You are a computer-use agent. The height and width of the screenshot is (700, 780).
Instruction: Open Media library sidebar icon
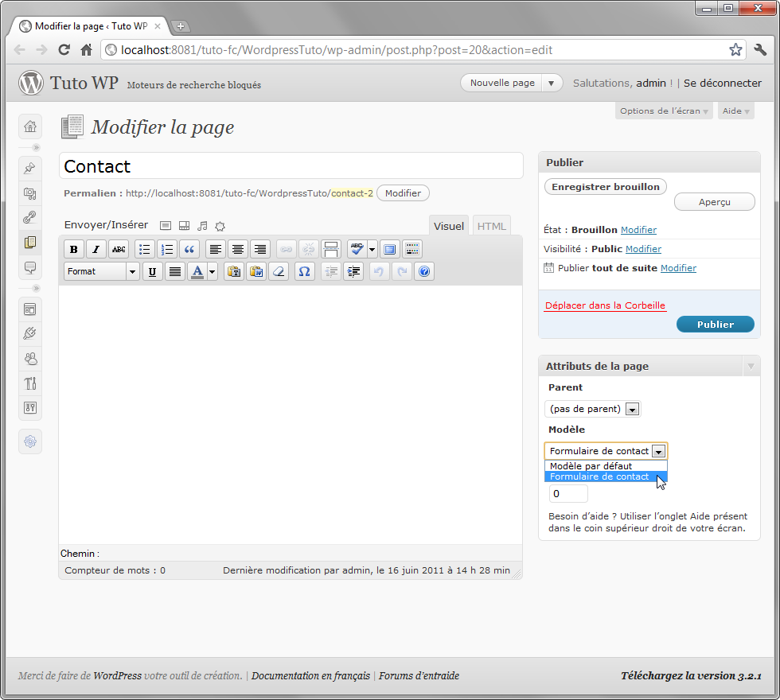click(x=30, y=193)
